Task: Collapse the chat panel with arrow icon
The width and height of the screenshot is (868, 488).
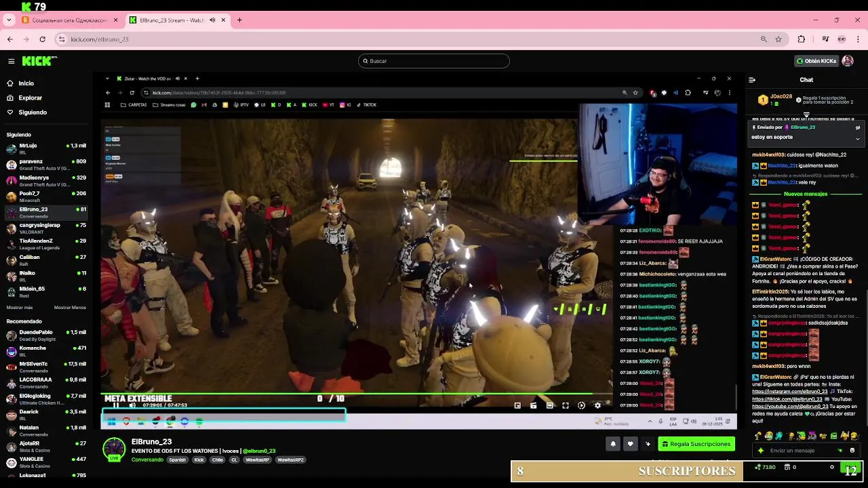Action: coord(752,80)
